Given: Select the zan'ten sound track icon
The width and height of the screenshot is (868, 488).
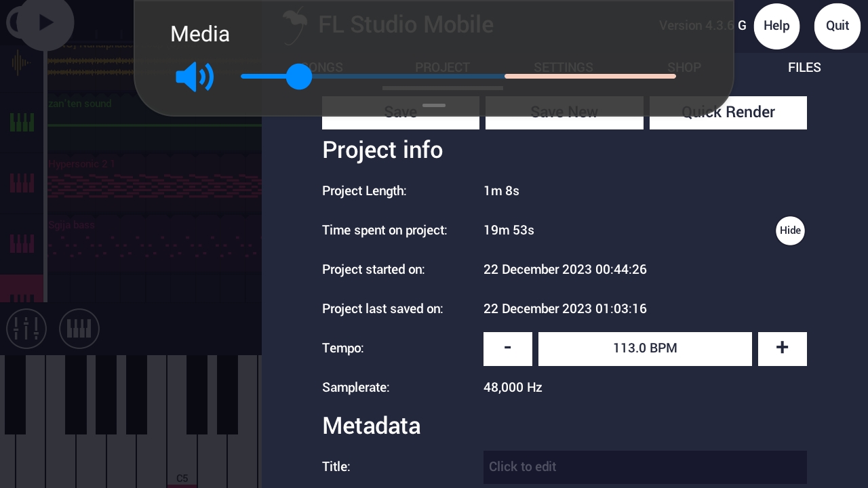Looking at the screenshot, I should tap(22, 123).
